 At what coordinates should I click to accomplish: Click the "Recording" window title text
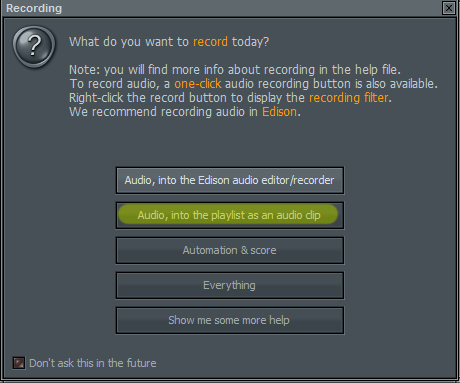point(34,8)
